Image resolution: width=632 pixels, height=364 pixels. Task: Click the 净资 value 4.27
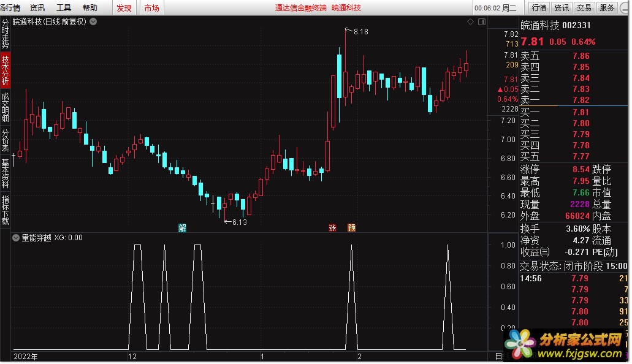click(x=581, y=241)
